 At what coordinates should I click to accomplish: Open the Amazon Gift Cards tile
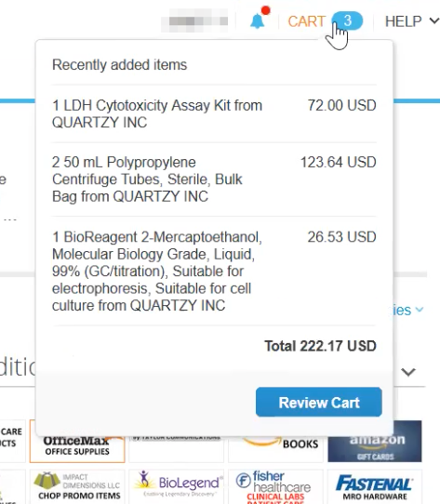[374, 445]
